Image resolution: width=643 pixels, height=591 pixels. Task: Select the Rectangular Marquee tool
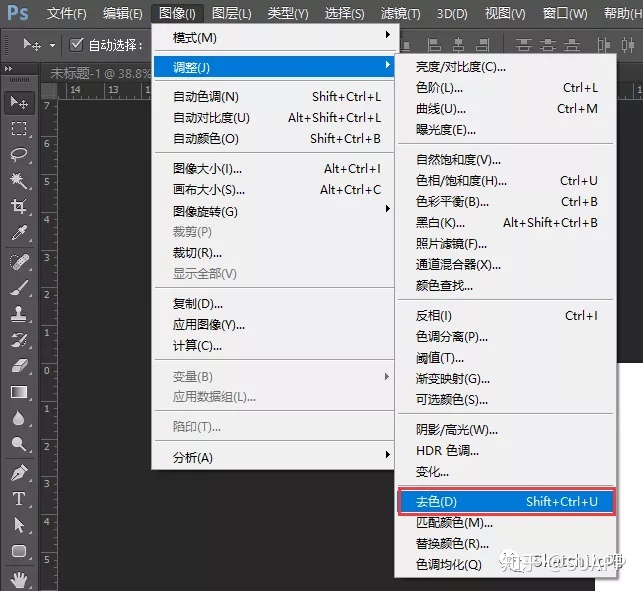pos(19,128)
